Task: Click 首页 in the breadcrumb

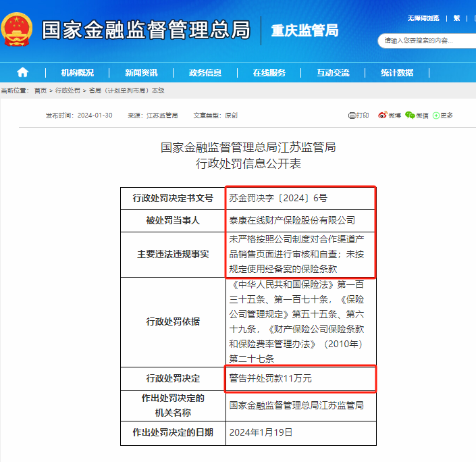Action: tap(41, 91)
